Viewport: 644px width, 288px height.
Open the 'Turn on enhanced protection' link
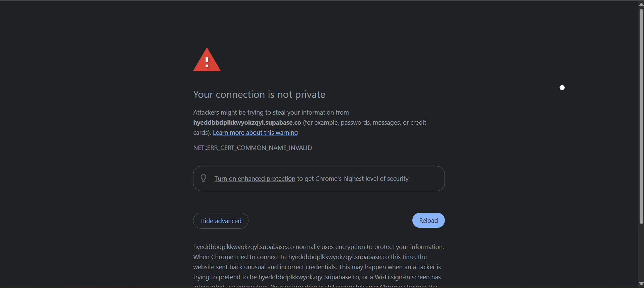pyautogui.click(x=255, y=179)
